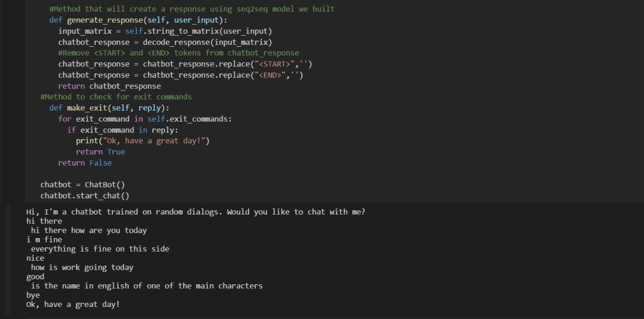This screenshot has height=319, width=644.
Task: Click the chatbot greeting output line
Action: pyautogui.click(x=195, y=212)
